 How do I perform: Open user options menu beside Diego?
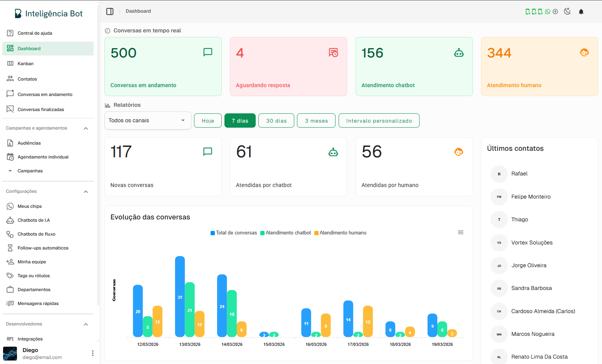pos(93,353)
